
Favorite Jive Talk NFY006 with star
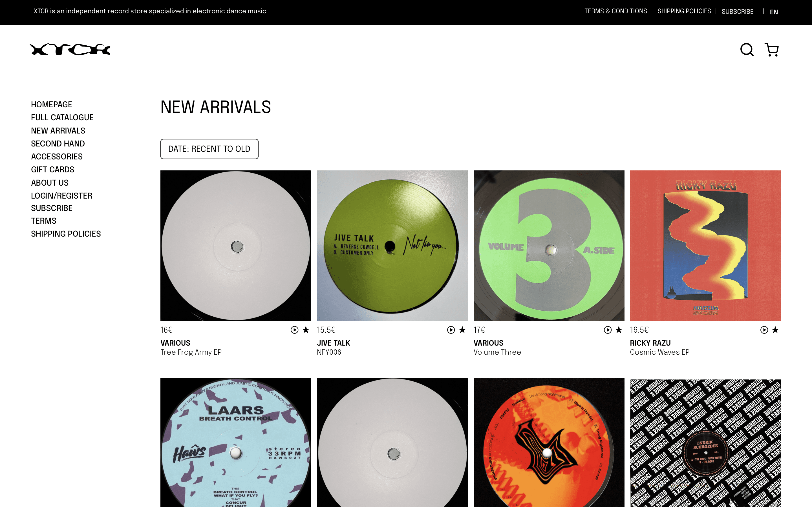click(x=462, y=330)
